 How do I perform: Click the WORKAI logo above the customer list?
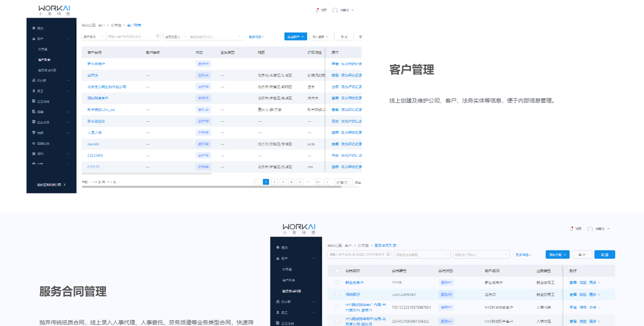[x=54, y=10]
